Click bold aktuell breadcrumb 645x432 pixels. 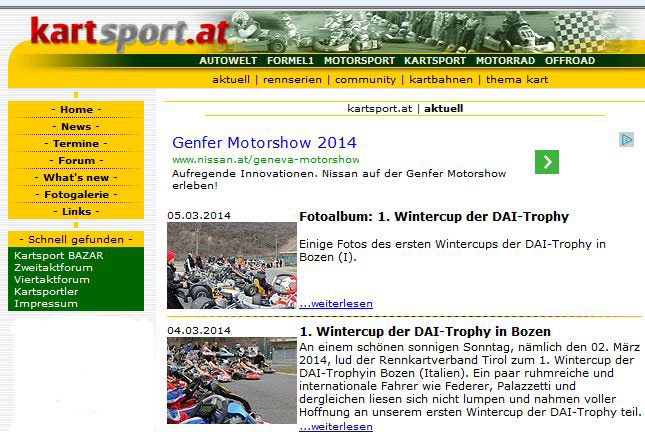point(443,109)
